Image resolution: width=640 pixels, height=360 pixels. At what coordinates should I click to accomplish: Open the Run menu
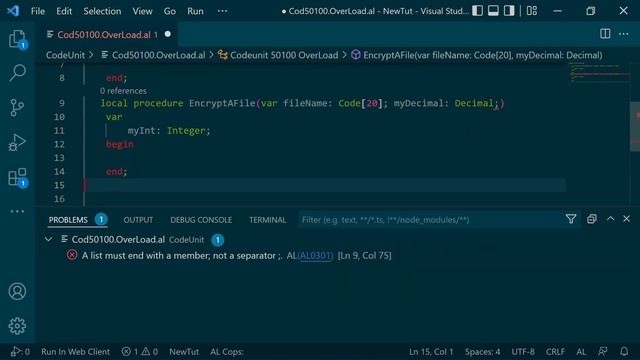click(x=195, y=11)
